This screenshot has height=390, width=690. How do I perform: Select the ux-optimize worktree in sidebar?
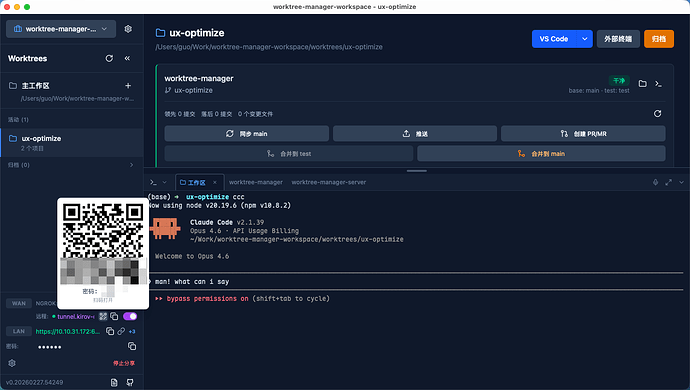(x=72, y=143)
